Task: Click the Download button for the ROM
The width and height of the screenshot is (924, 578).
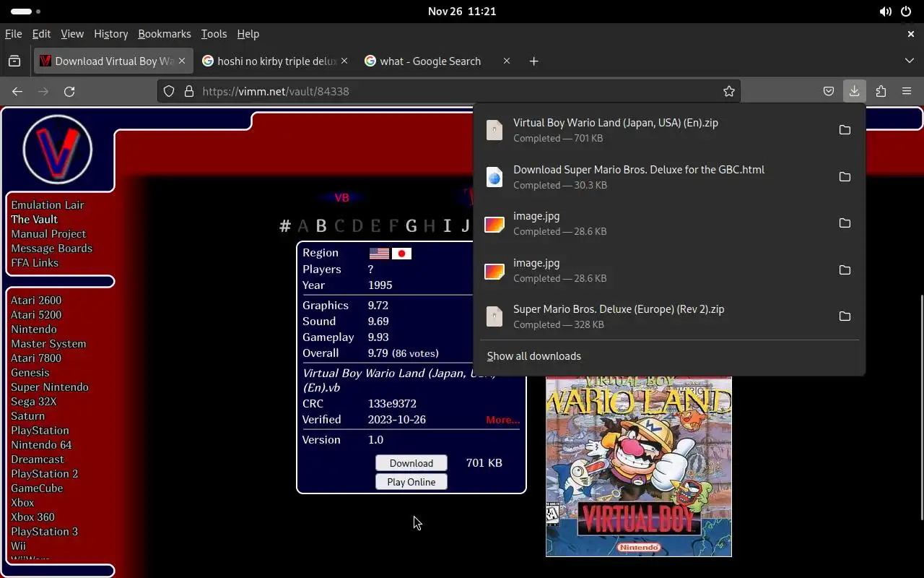Action: click(411, 463)
